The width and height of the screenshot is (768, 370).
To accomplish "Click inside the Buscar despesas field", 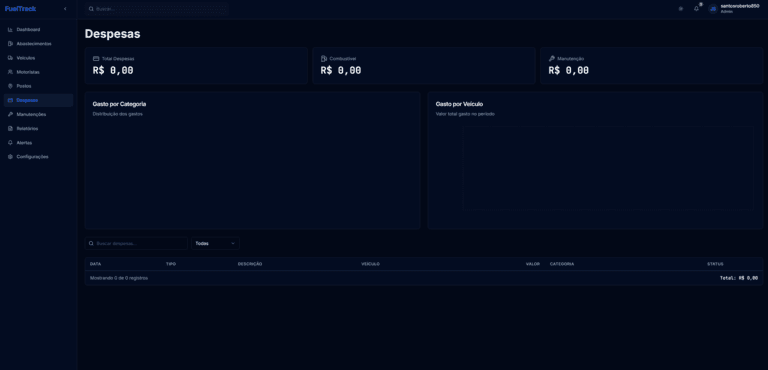I will point(136,243).
